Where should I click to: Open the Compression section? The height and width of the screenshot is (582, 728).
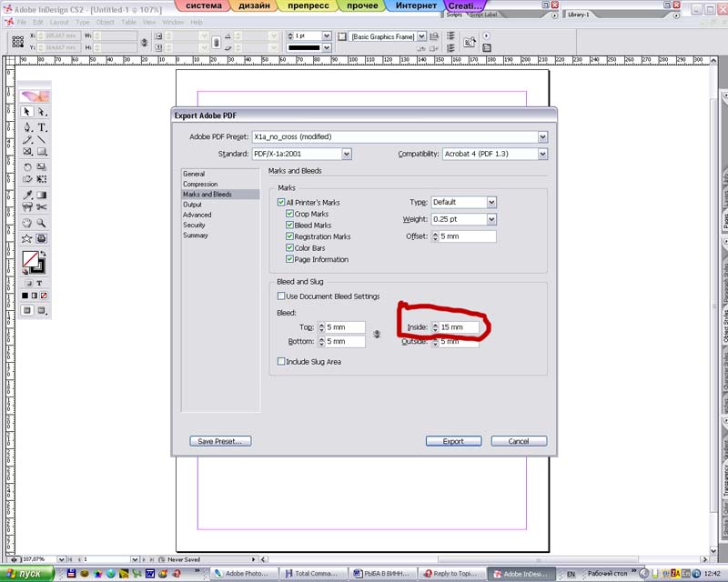[x=200, y=184]
